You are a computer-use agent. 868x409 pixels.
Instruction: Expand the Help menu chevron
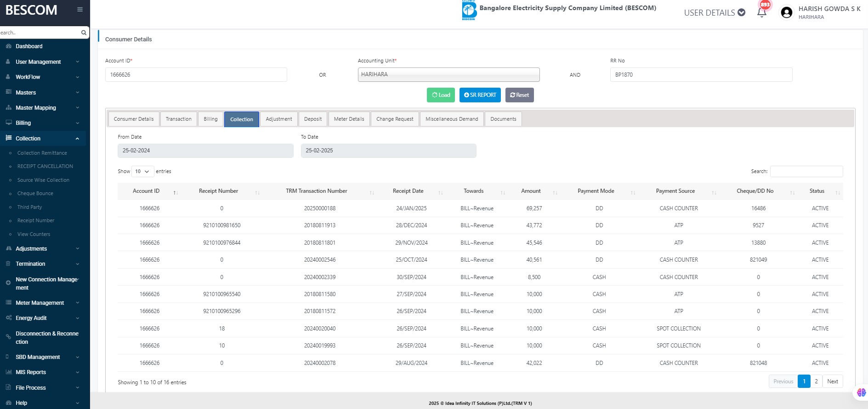(x=77, y=403)
